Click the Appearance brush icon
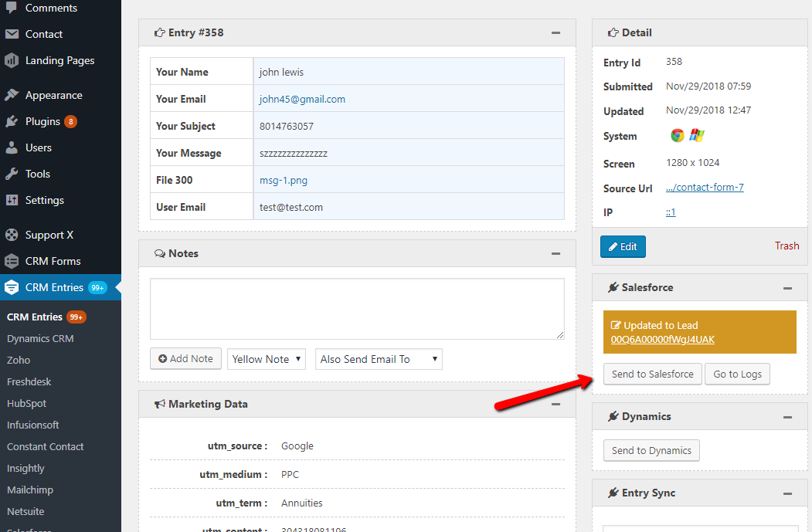812x532 pixels. pyautogui.click(x=12, y=95)
